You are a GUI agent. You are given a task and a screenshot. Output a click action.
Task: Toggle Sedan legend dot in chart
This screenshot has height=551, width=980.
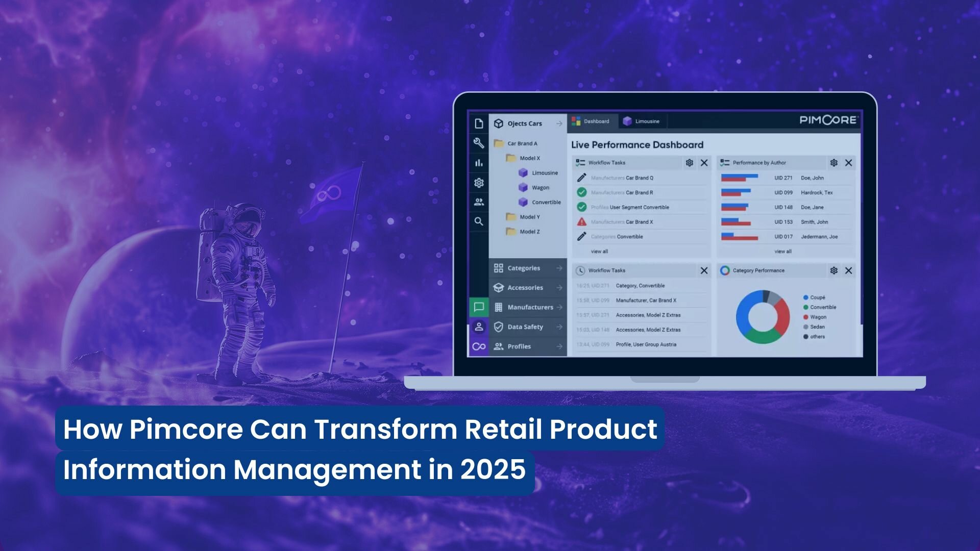coord(806,327)
